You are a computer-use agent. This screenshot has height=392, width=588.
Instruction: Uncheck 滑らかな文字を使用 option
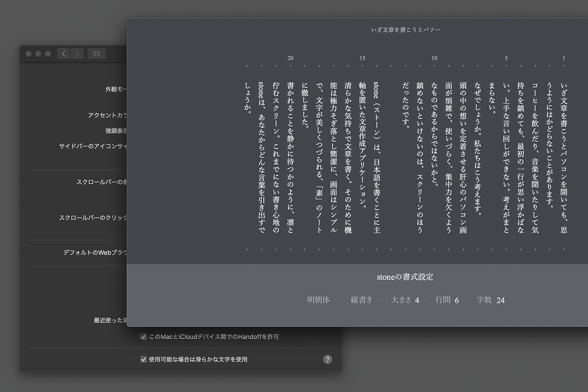coord(143,359)
